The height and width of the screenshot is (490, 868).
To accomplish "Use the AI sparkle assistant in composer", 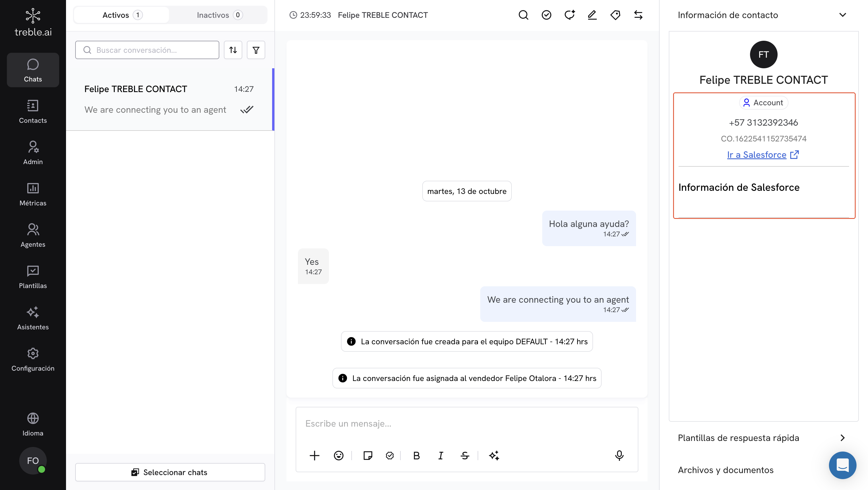I will pyautogui.click(x=494, y=455).
